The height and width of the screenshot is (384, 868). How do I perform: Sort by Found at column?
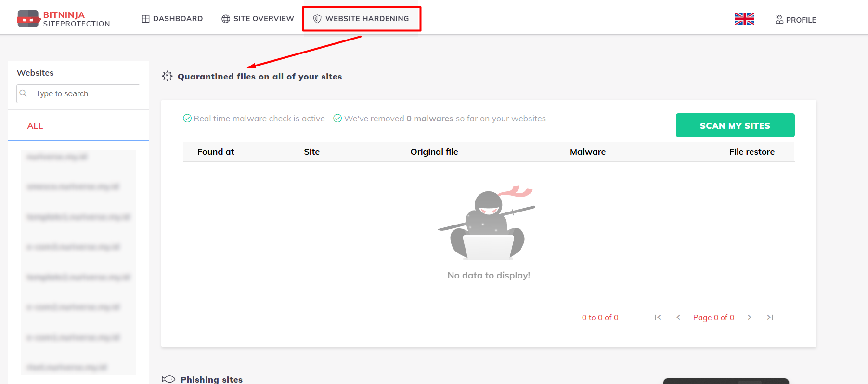pos(216,152)
